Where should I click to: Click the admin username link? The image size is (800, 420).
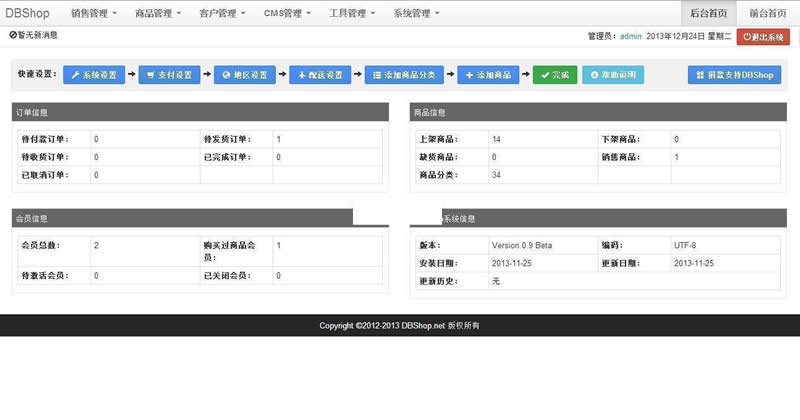630,36
